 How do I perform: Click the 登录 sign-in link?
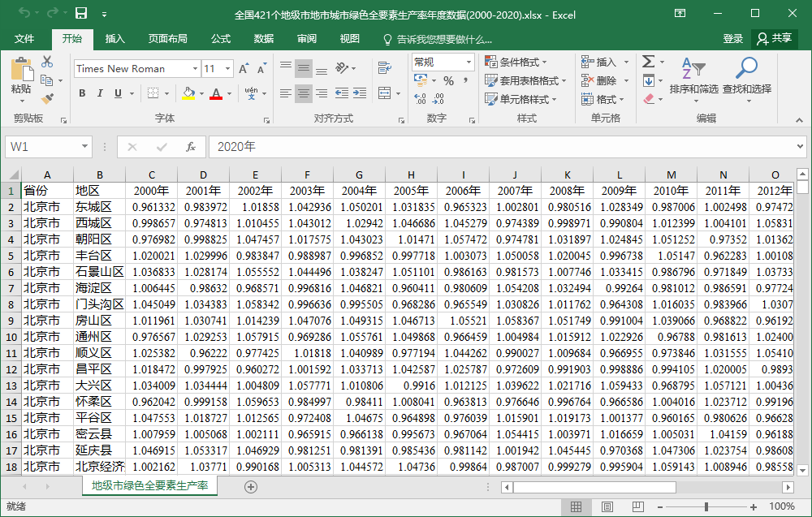click(732, 39)
